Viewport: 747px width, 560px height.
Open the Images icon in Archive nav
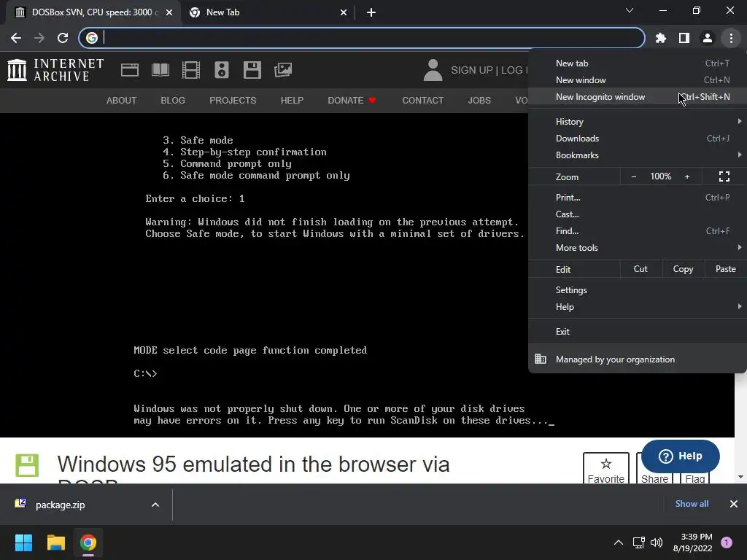coord(283,70)
